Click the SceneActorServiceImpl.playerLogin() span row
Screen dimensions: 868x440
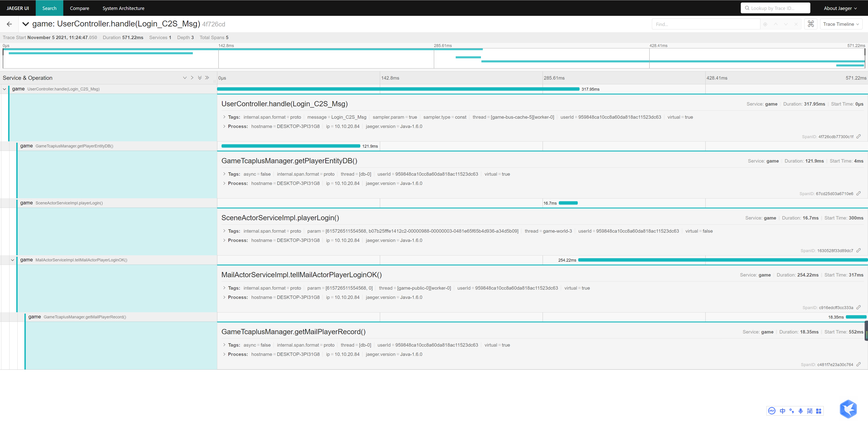tap(69, 203)
